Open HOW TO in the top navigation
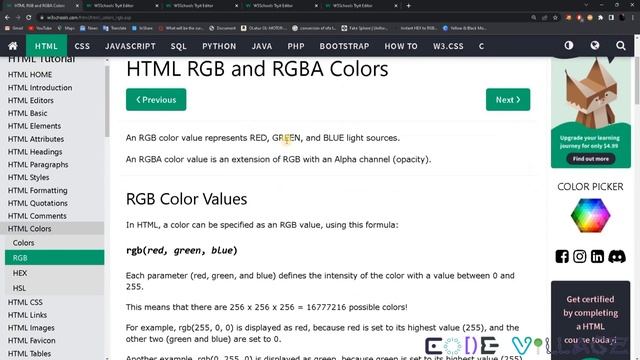640x360 pixels. click(401, 46)
